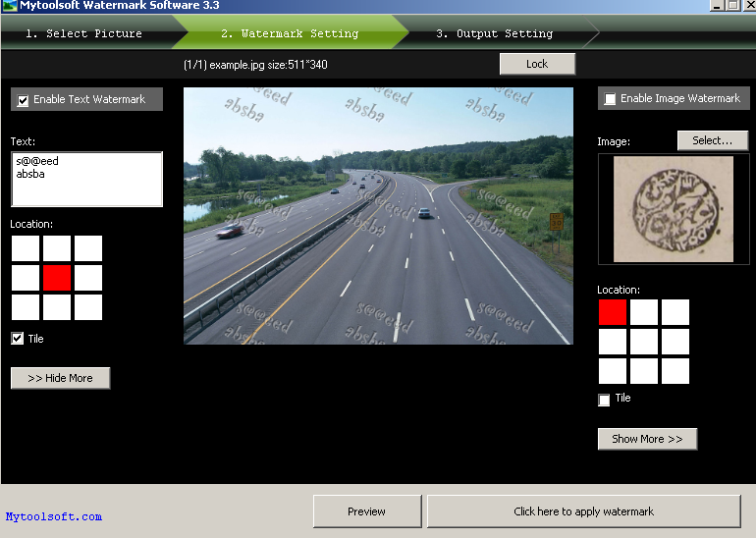756x538 pixels.
Task: Select center location cell for text watermark
Action: [57, 278]
